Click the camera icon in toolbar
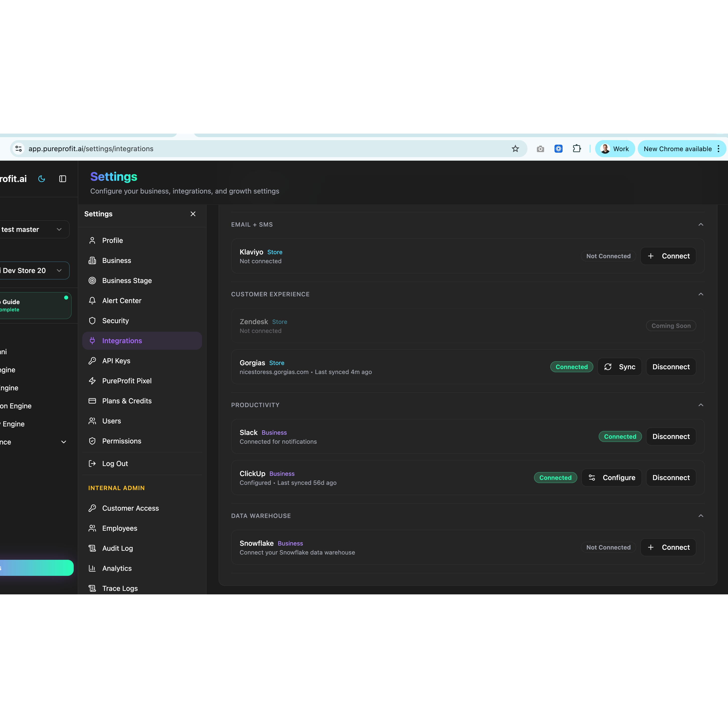This screenshot has height=728, width=728. [540, 149]
